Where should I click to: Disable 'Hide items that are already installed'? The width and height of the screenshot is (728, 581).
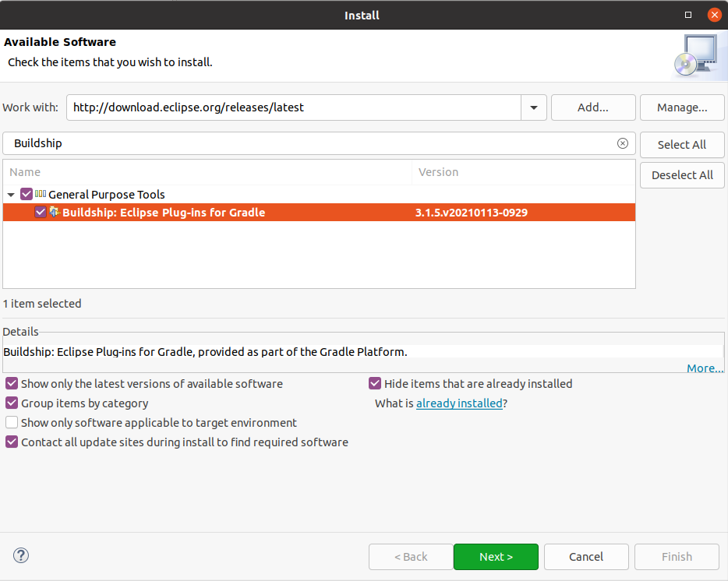(x=375, y=383)
